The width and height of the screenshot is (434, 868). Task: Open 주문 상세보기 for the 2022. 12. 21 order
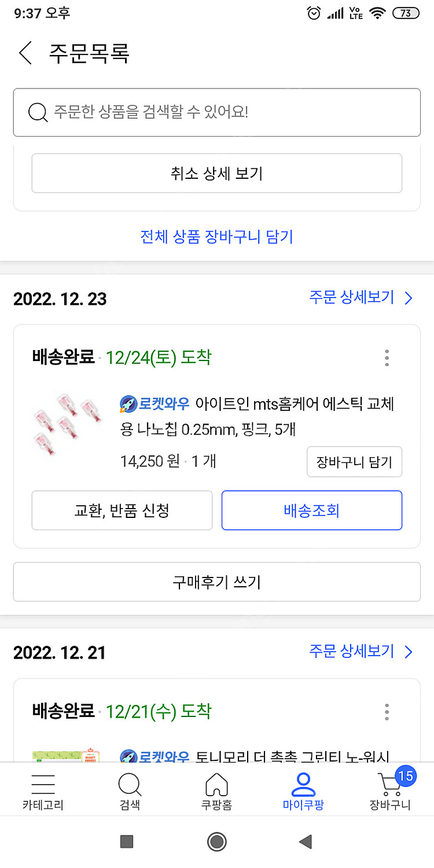click(361, 652)
